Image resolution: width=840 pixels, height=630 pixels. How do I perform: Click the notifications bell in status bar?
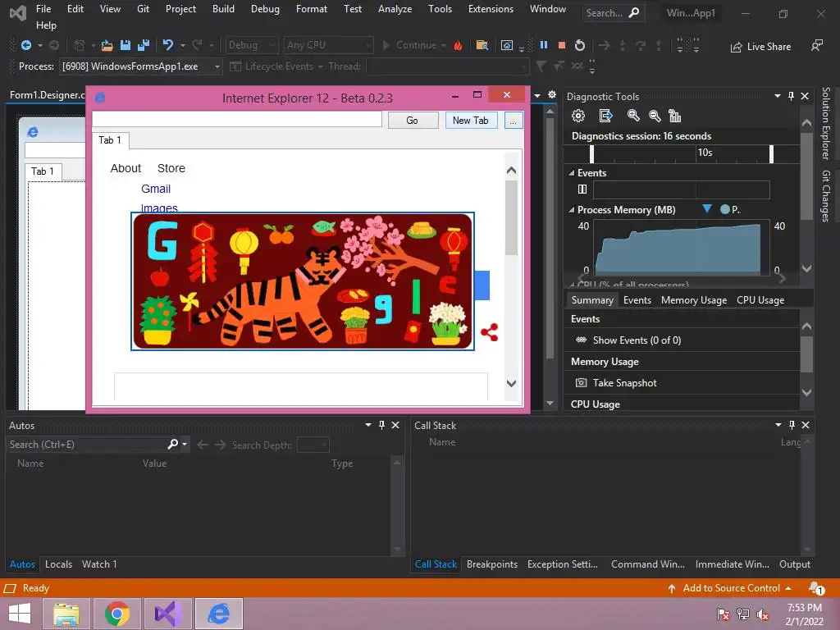coord(816,588)
